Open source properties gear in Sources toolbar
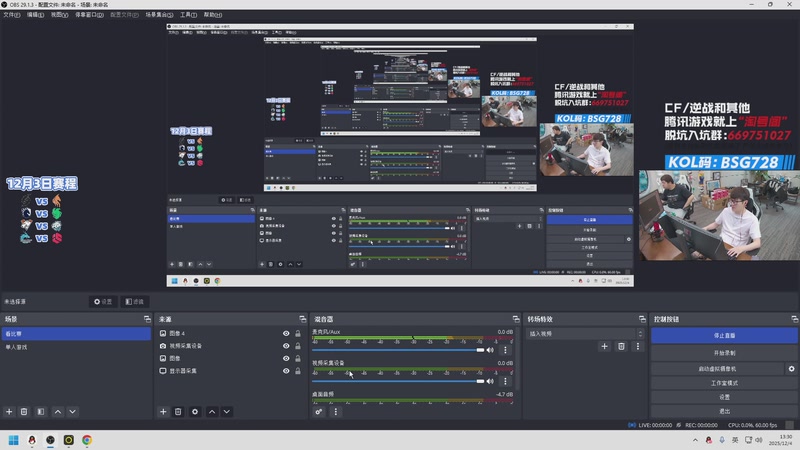The width and height of the screenshot is (800, 450). pos(195,412)
